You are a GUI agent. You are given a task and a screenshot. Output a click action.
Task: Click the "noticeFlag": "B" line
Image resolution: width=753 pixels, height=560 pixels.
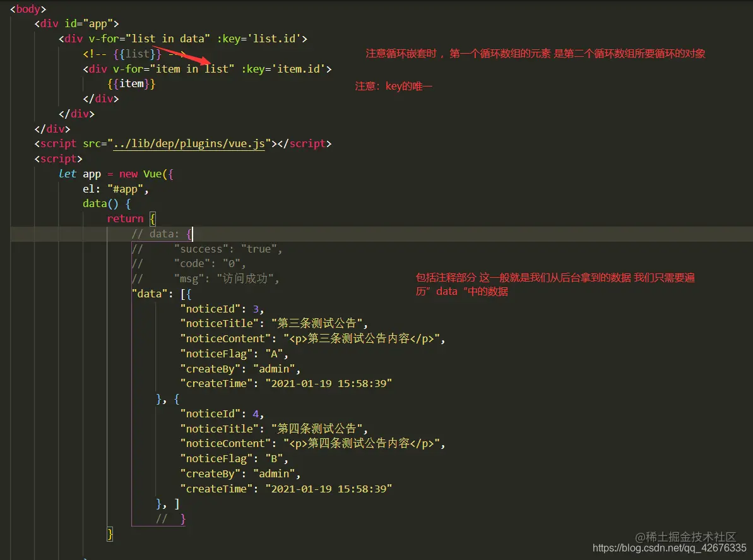(234, 458)
